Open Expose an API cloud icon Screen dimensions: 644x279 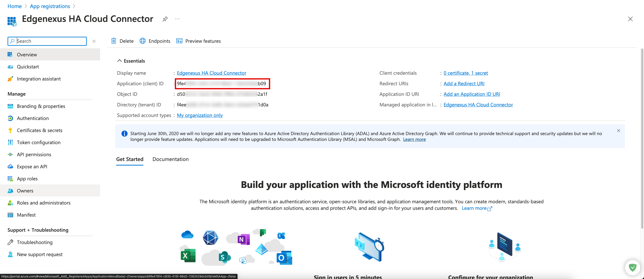click(10, 167)
